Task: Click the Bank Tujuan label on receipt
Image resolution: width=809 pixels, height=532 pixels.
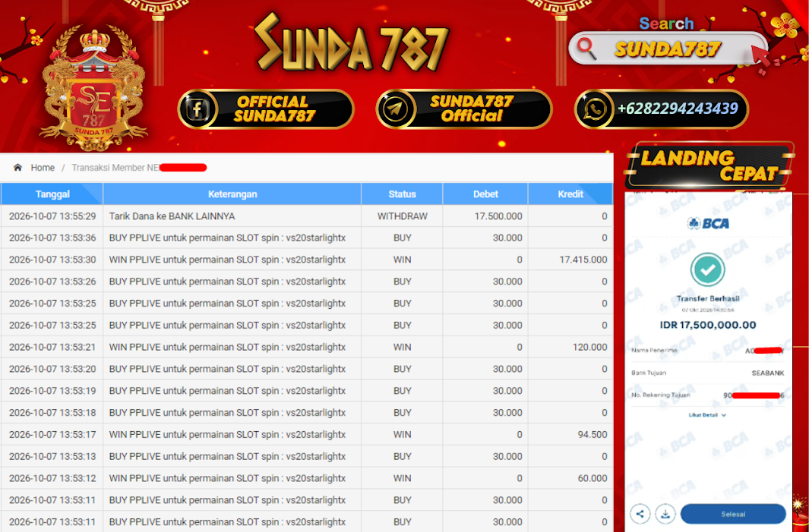Action: [x=649, y=373]
